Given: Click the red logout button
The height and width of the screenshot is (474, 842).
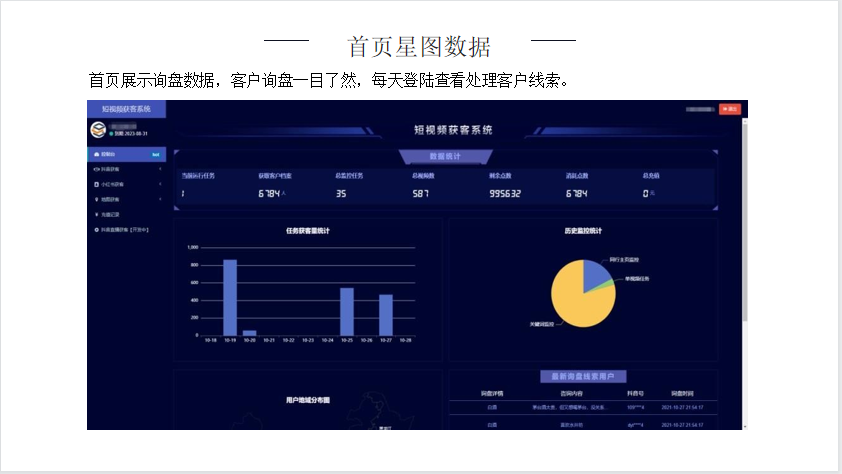Looking at the screenshot, I should 730,109.
